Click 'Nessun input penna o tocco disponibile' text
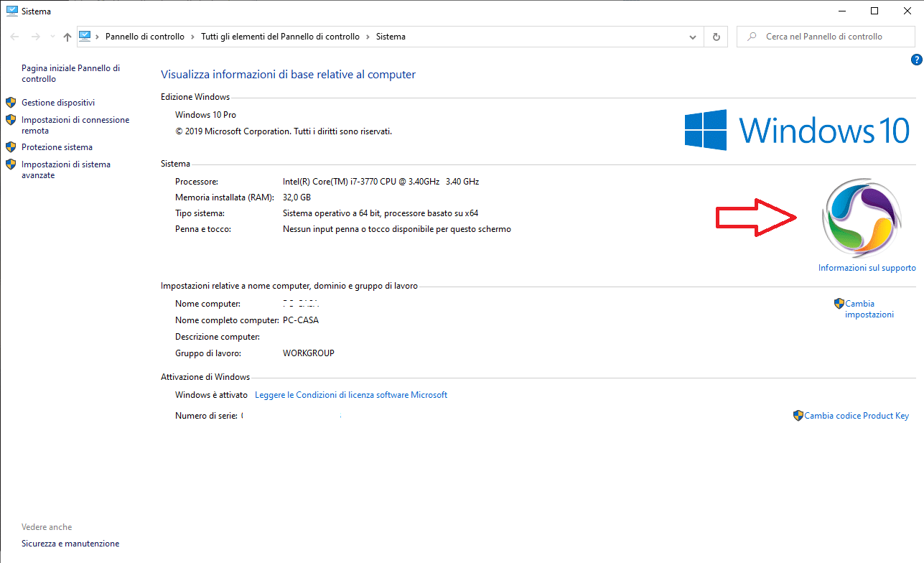This screenshot has height=563, width=924. (x=397, y=229)
